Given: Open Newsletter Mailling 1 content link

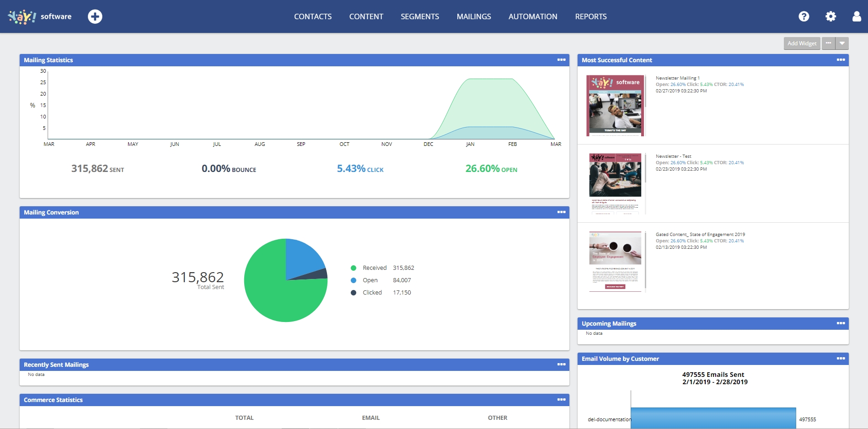Looking at the screenshot, I should [678, 78].
